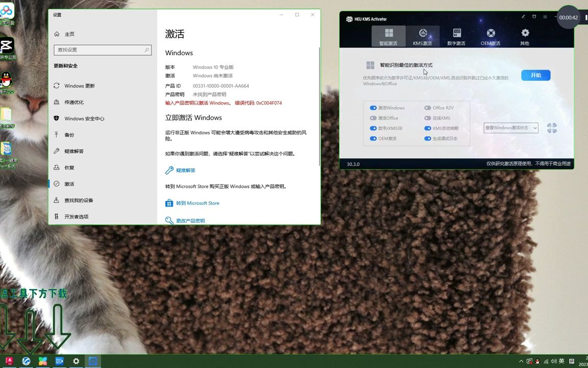
Task: Switch to the 智能激活 tab
Action: (x=388, y=36)
